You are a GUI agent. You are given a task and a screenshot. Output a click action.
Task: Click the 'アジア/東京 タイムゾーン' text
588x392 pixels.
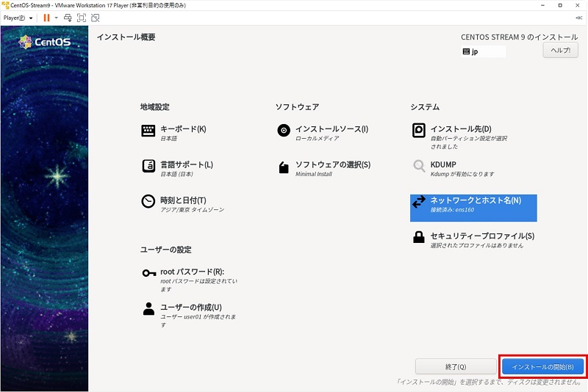tap(193, 210)
